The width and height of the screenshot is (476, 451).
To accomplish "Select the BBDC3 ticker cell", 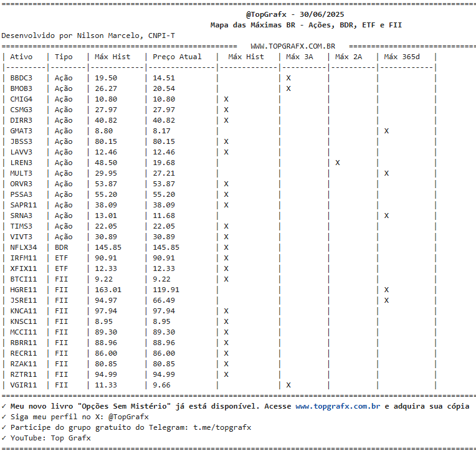I will 21,78.
